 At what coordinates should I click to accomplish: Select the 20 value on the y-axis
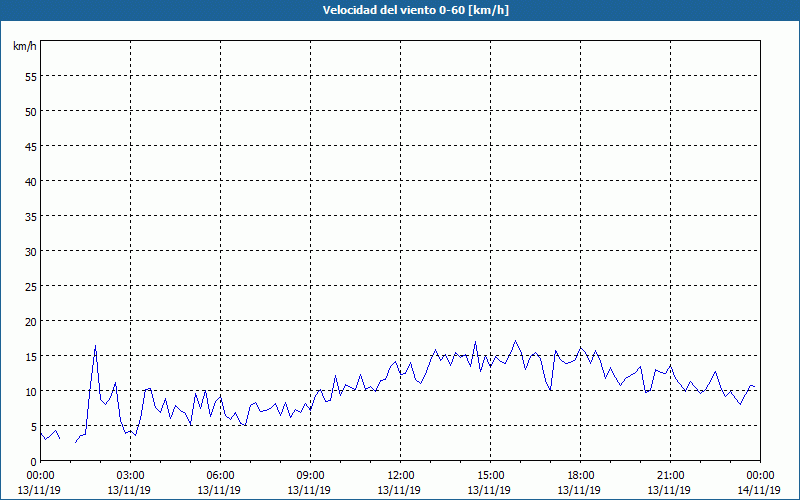(x=31, y=321)
